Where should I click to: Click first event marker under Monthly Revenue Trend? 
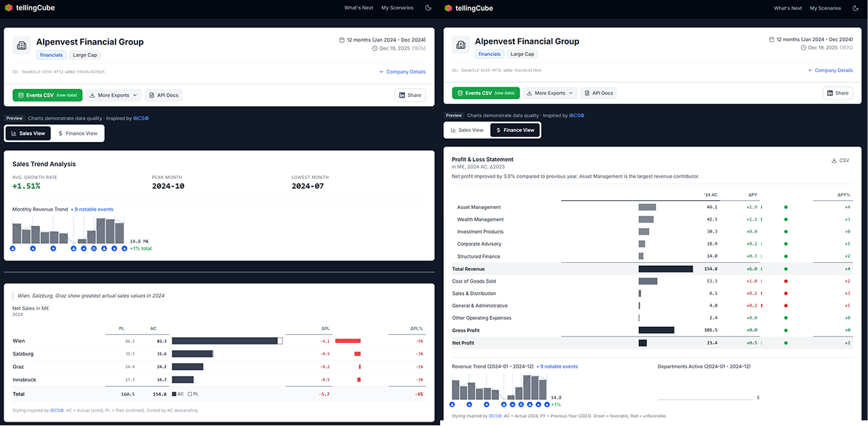click(12, 249)
